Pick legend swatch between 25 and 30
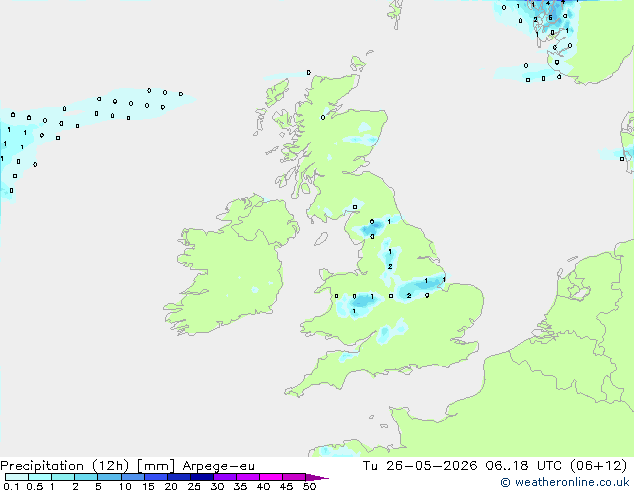Screen dimensions: 634x490 (x=202, y=477)
